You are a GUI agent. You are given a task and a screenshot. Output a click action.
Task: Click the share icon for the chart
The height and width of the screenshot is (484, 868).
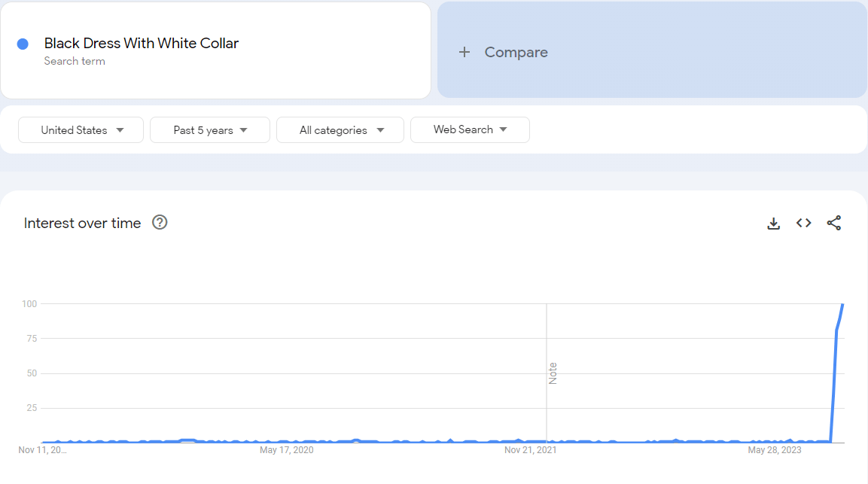click(x=833, y=224)
